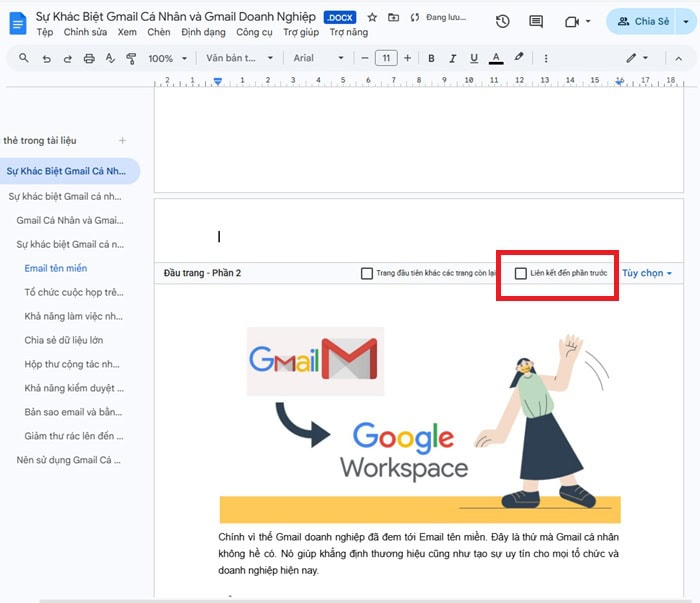700x603 pixels.
Task: Open the comments panel icon
Action: tap(536, 21)
